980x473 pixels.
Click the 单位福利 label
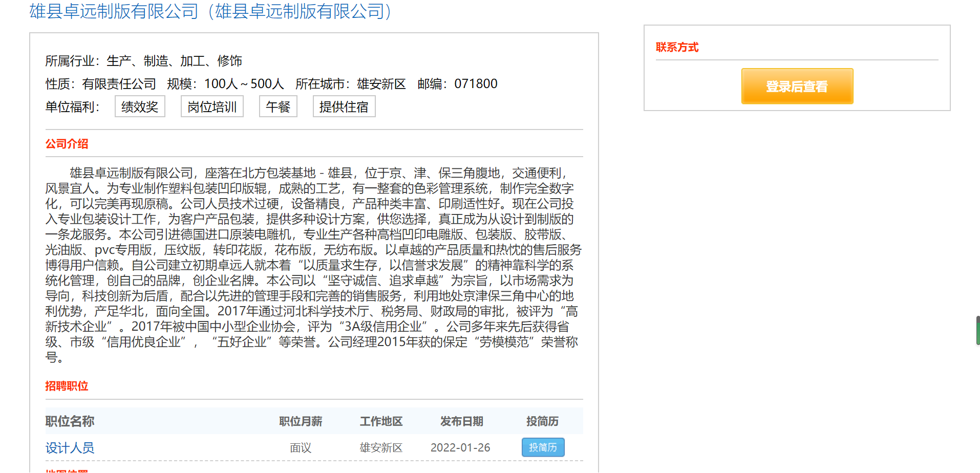(x=72, y=107)
